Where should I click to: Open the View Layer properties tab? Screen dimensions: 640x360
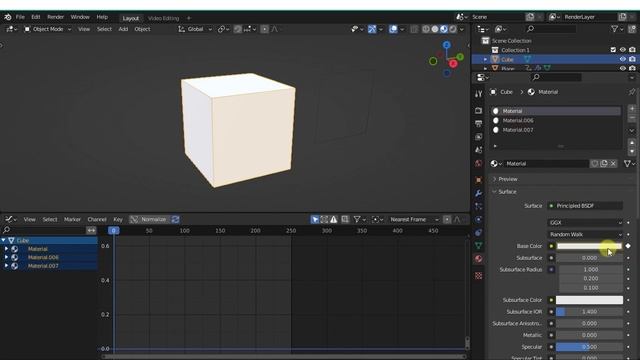(478, 137)
